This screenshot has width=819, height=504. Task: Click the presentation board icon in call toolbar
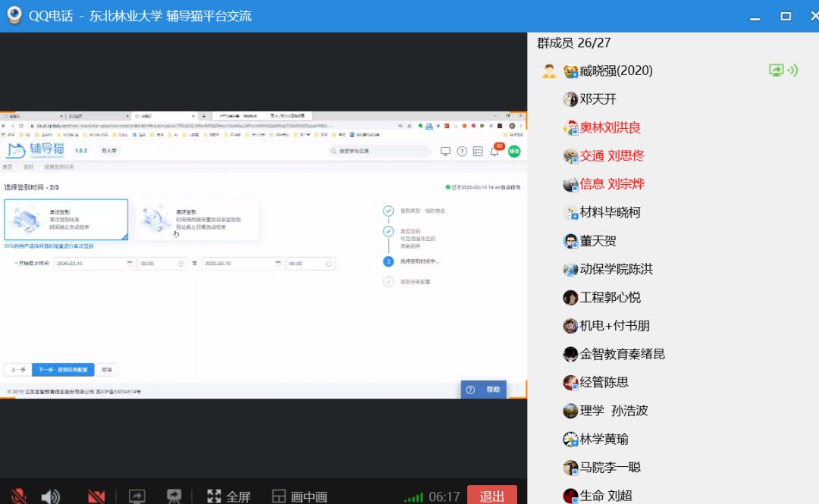click(x=174, y=496)
